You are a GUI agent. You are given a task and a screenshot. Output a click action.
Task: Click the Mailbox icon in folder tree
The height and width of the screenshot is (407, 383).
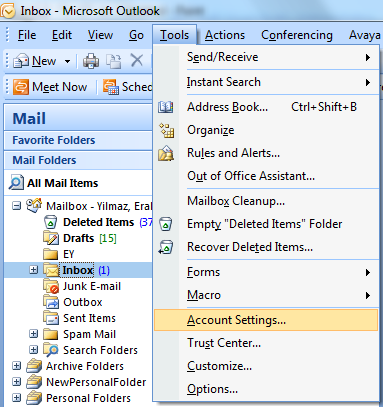pos(34,206)
